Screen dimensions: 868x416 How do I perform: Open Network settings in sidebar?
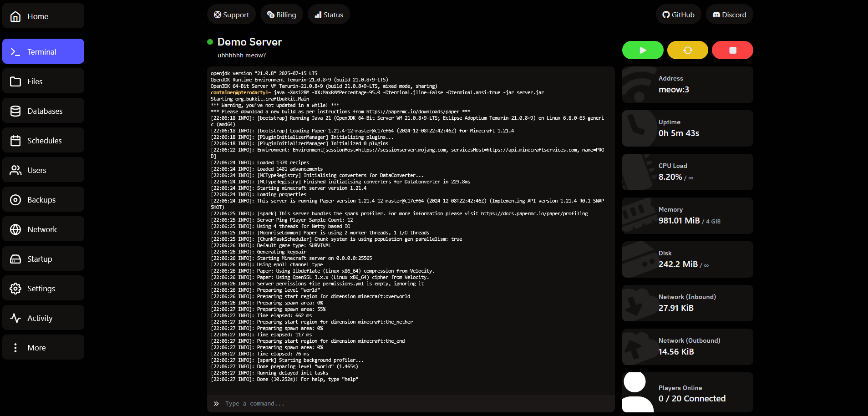(x=43, y=229)
